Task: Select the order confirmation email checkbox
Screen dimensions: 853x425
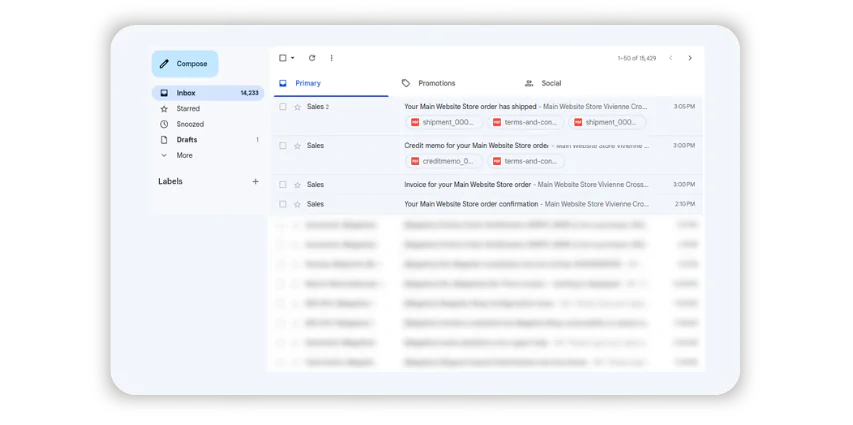Action: 282,204
